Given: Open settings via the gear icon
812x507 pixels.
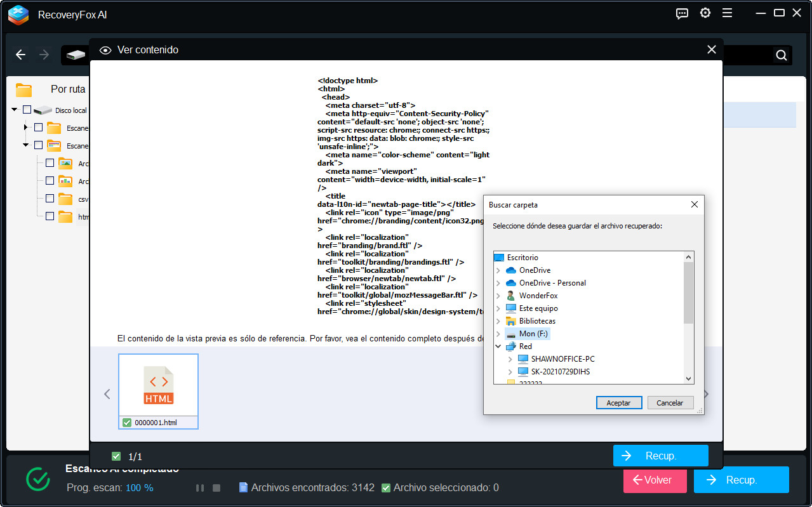Looking at the screenshot, I should point(705,13).
